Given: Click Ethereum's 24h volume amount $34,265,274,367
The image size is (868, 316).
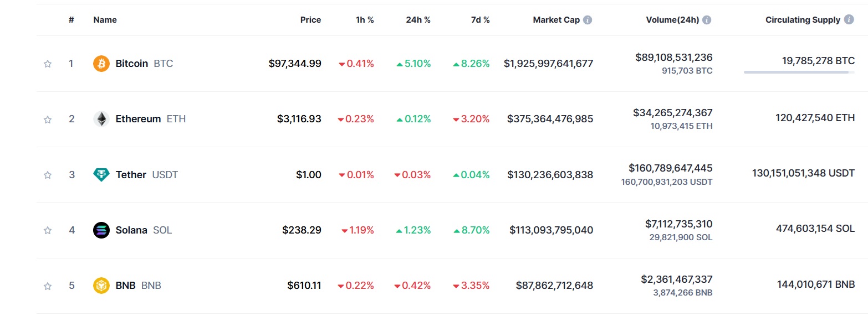Looking at the screenshot, I should click(673, 113).
